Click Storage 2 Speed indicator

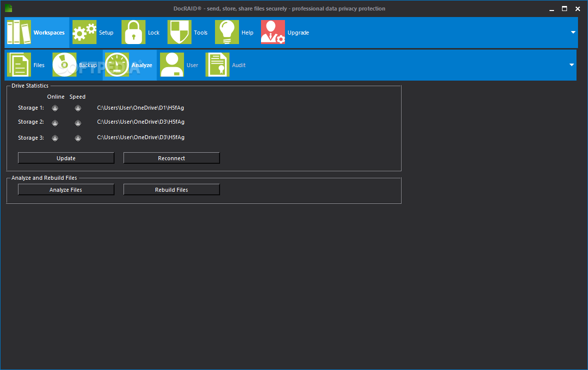pos(78,123)
